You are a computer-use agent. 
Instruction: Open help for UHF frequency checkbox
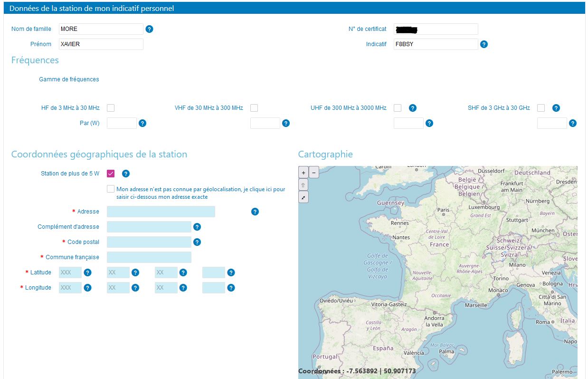[413, 108]
